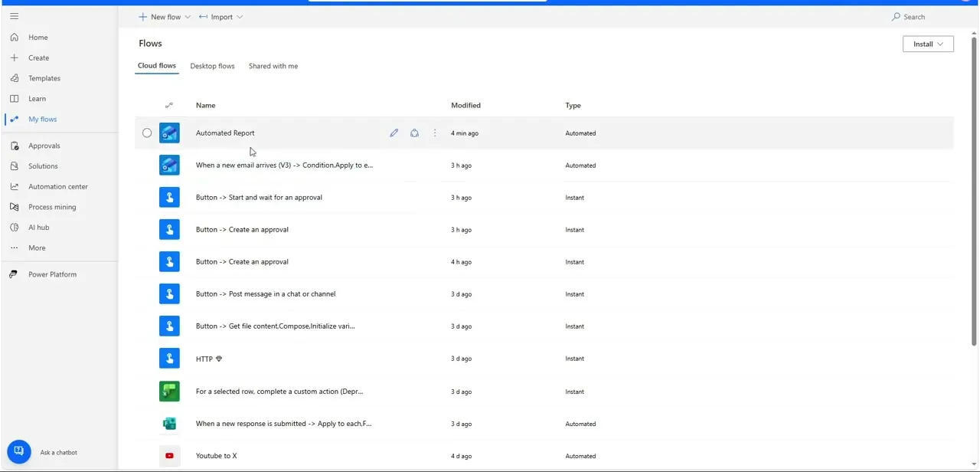Open 'Button -> Post message in a chat' flow
980x472 pixels.
pyautogui.click(x=266, y=293)
